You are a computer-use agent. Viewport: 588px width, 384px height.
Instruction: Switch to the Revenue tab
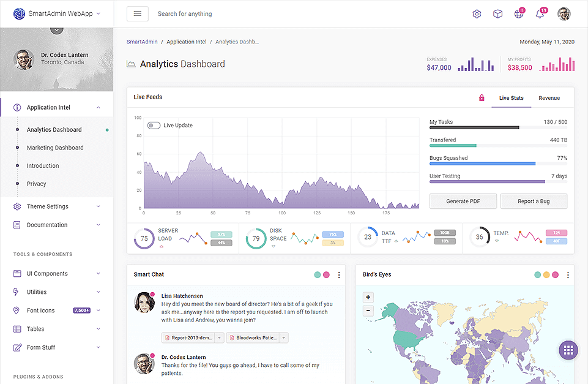pos(549,98)
